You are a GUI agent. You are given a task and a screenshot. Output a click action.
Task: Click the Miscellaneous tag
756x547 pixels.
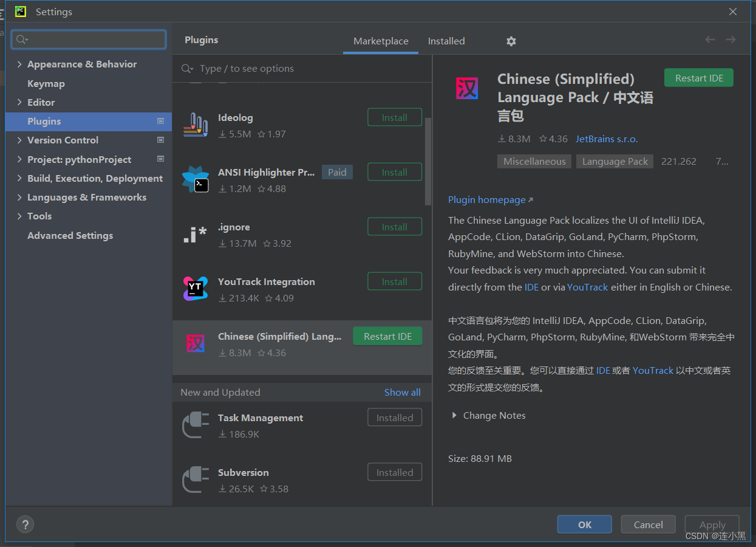click(534, 161)
